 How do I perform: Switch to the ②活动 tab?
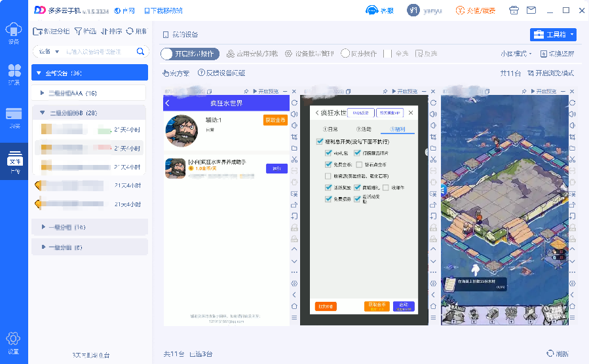tap(364, 129)
